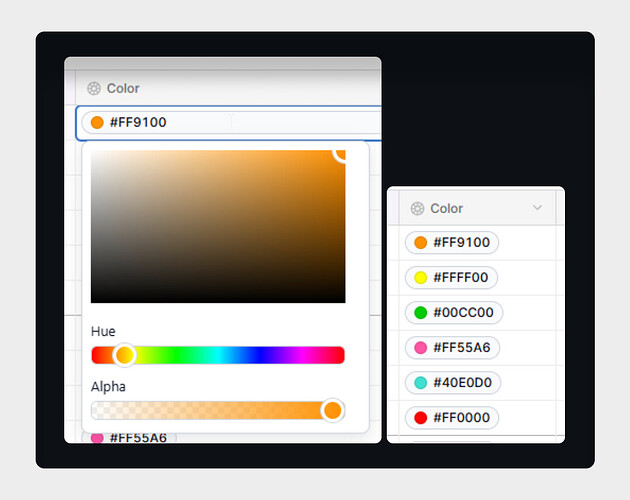The height and width of the screenshot is (500, 630).
Task: Select the #00CC00 color cell
Action: pyautogui.click(x=454, y=312)
